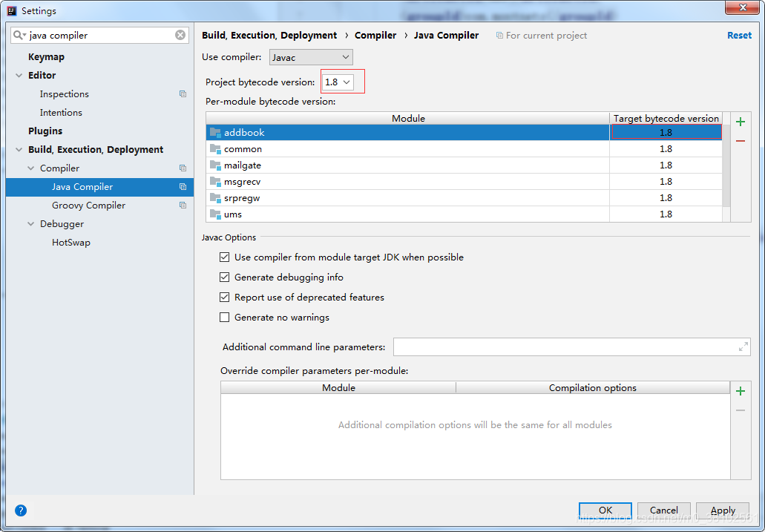Select the common module row name
Screen dimensions: 765x532
coord(243,149)
